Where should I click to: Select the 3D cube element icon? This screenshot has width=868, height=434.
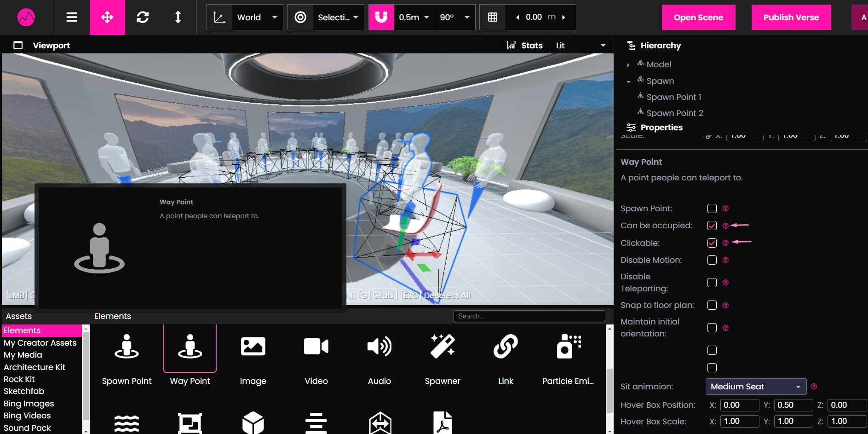pyautogui.click(x=253, y=422)
